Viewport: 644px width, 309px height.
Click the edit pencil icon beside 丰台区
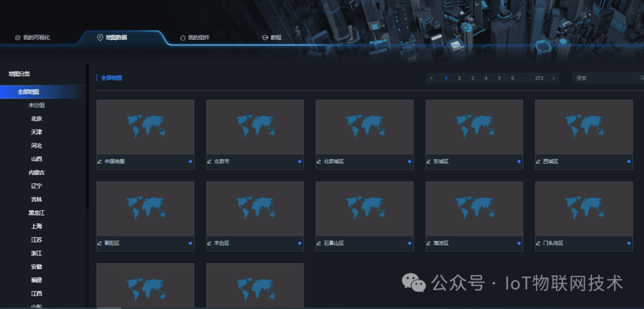[x=209, y=244]
